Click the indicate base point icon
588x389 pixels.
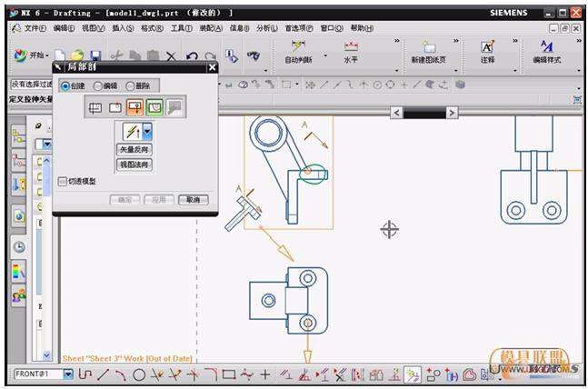(x=115, y=108)
